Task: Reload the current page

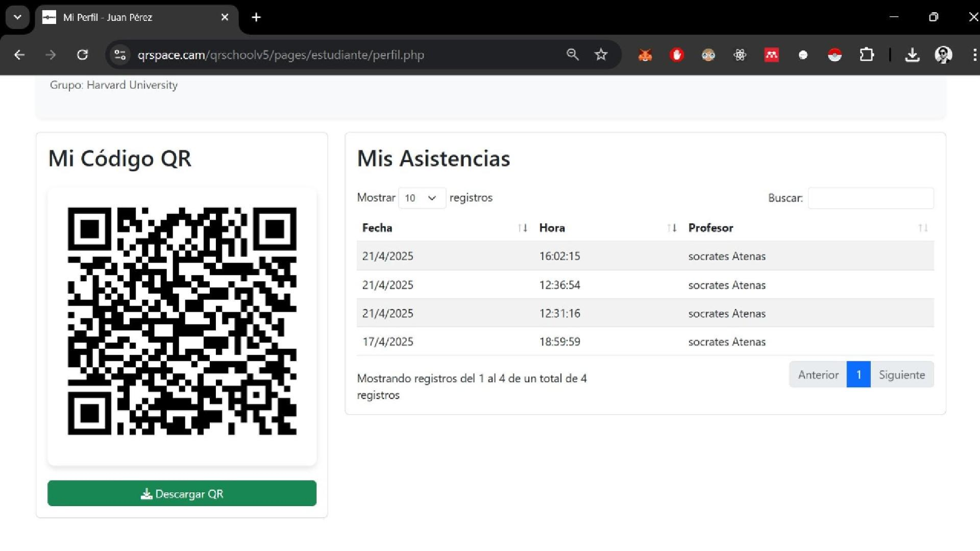Action: [x=82, y=55]
